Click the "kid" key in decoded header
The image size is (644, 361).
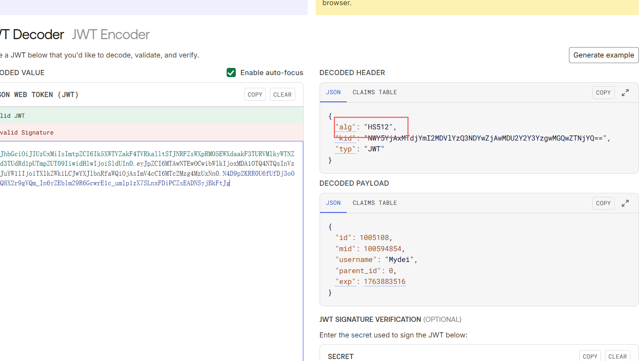tap(346, 138)
